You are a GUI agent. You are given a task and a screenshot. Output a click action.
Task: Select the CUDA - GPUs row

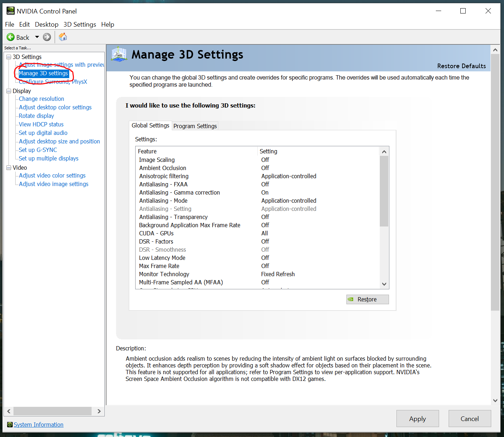[x=258, y=233]
